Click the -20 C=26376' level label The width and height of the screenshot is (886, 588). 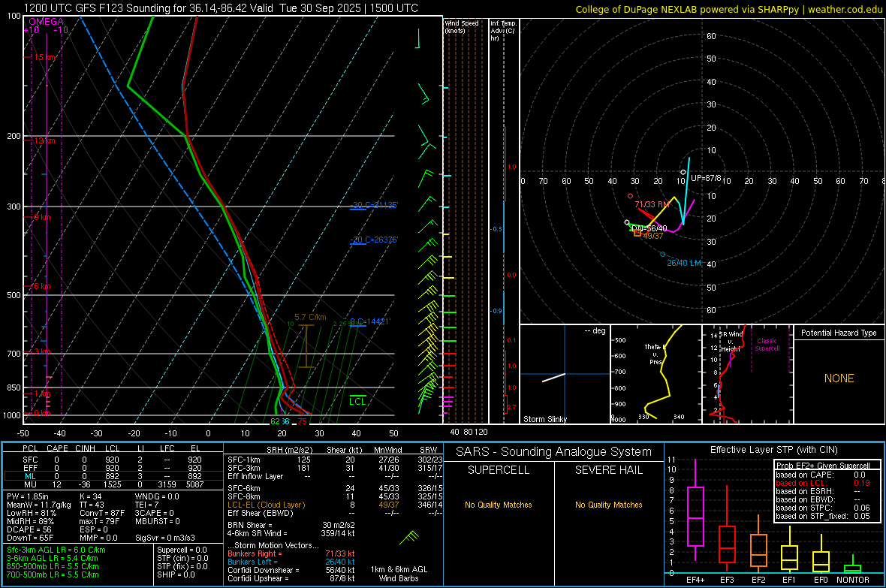(x=374, y=240)
